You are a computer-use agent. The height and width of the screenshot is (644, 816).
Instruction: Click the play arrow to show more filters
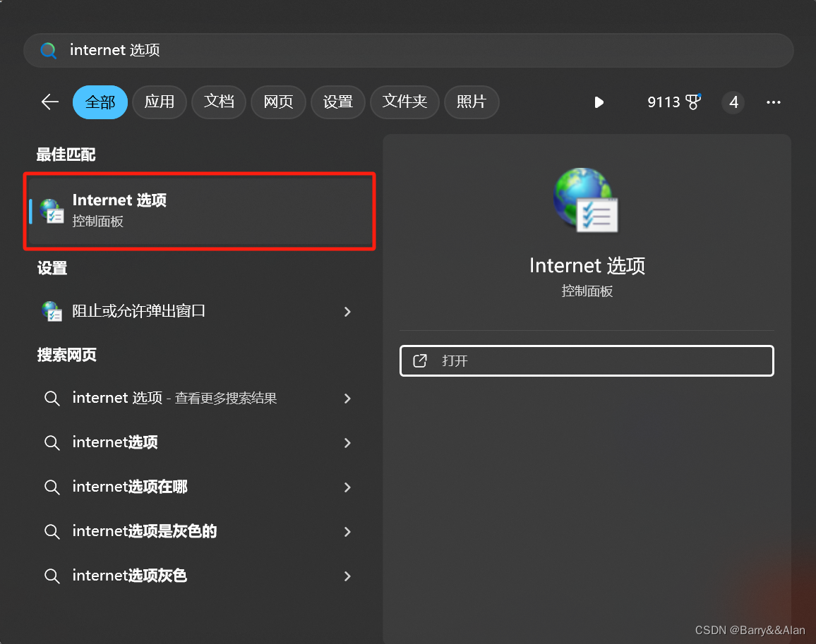599,102
